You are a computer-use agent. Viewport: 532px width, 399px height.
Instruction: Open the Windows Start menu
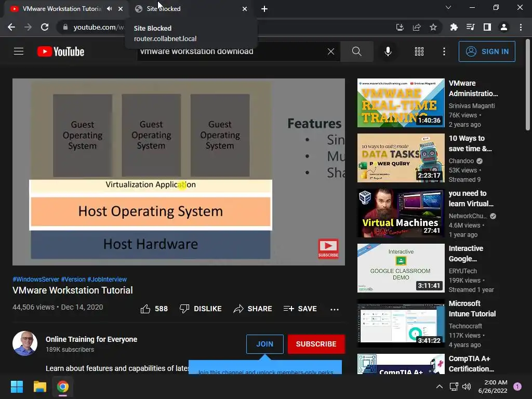click(17, 387)
